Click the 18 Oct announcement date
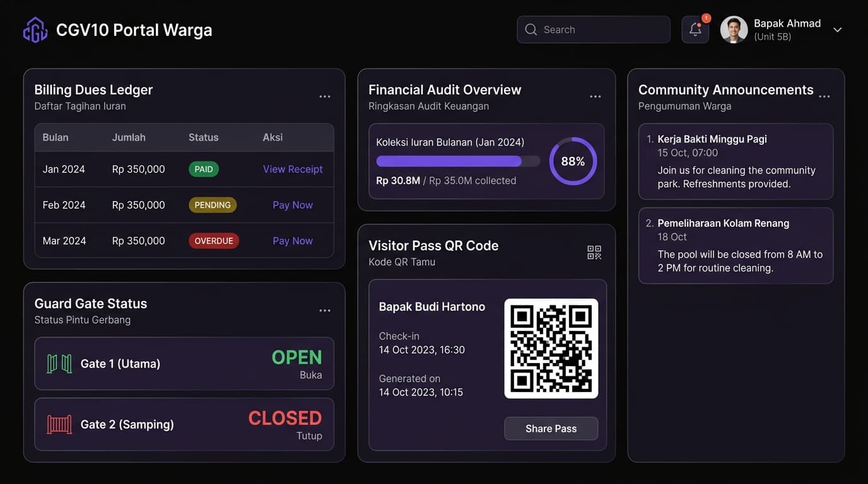This screenshot has width=868, height=484. (x=672, y=237)
